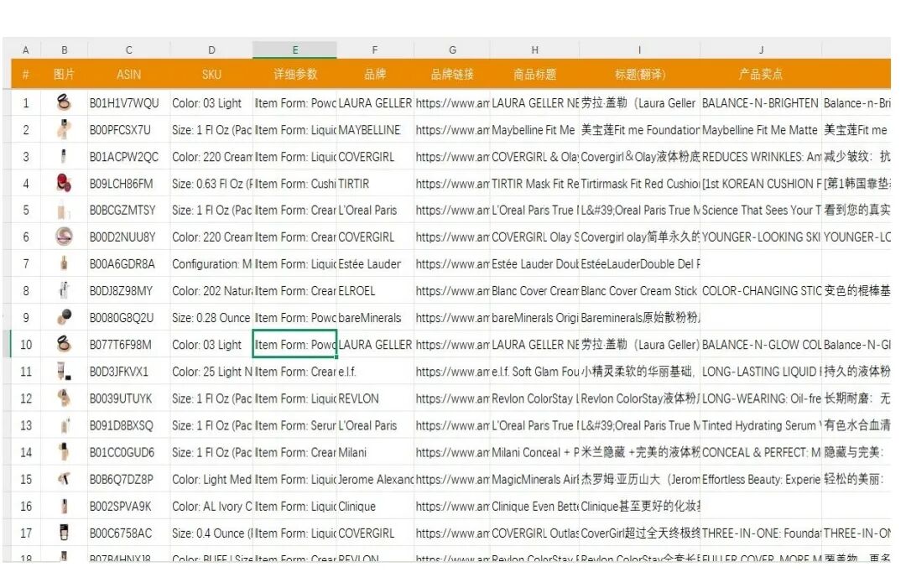
Task: Click product thumbnail in row 12 (REVLON)
Action: [x=64, y=398]
